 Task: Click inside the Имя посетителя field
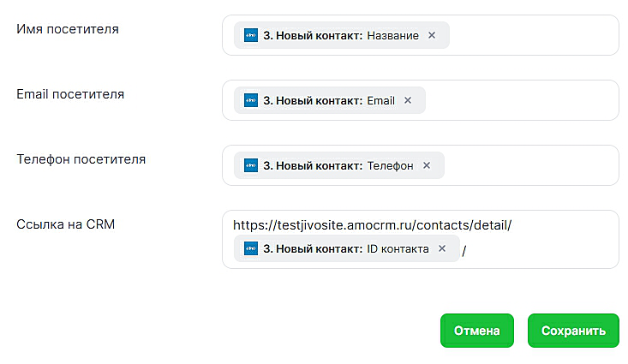[x=531, y=35]
